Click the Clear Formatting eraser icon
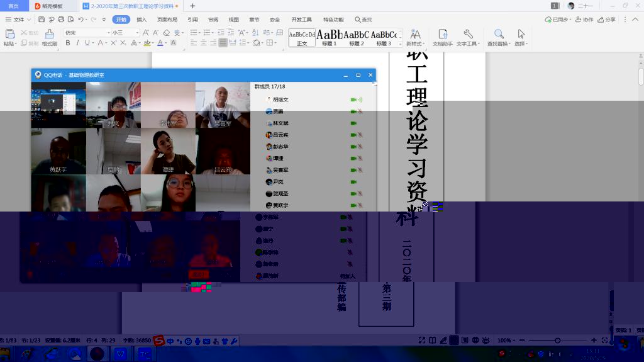 166,33
